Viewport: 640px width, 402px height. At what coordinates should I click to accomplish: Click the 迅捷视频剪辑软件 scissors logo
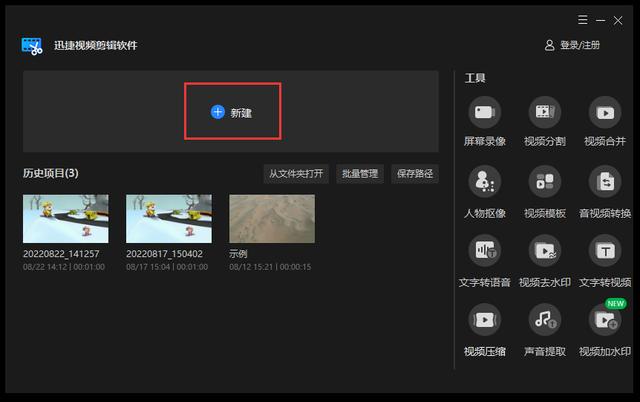pyautogui.click(x=32, y=46)
